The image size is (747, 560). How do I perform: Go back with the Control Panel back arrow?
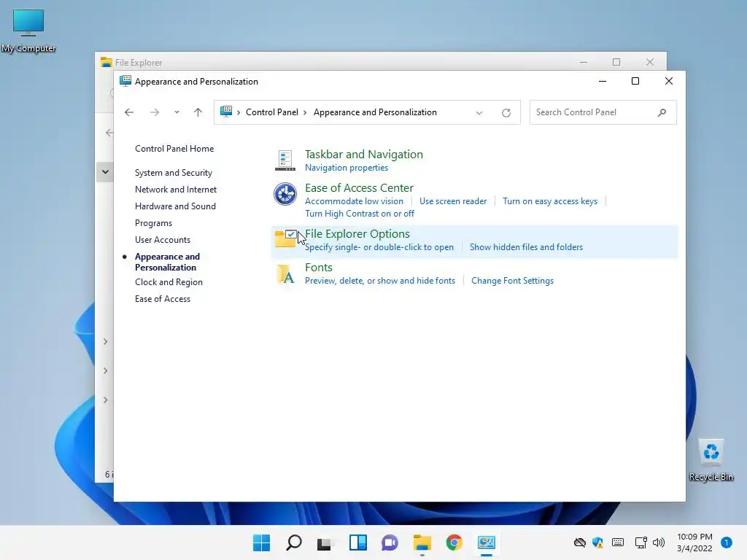(x=128, y=112)
